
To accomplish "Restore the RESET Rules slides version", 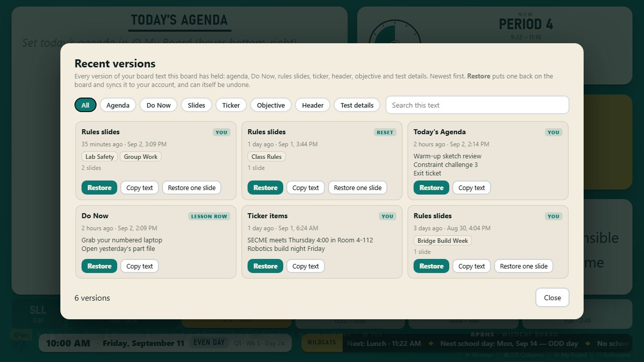I will (x=265, y=188).
